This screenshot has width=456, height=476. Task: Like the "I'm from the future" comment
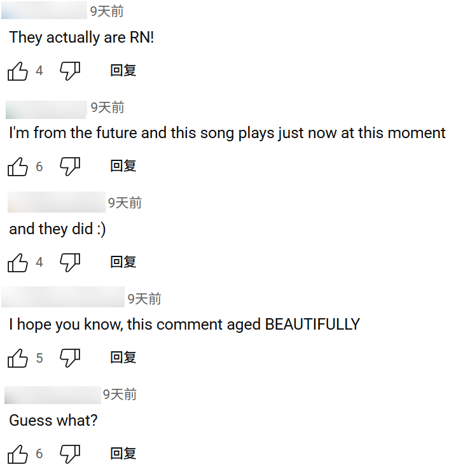coord(18,167)
